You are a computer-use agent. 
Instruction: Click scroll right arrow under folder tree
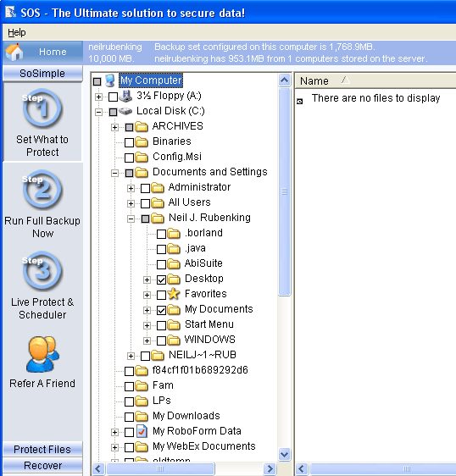270,468
